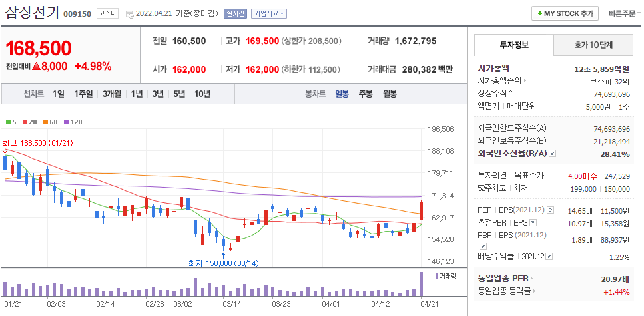Click the 상장주식수 value 74,693,696

coord(611,94)
